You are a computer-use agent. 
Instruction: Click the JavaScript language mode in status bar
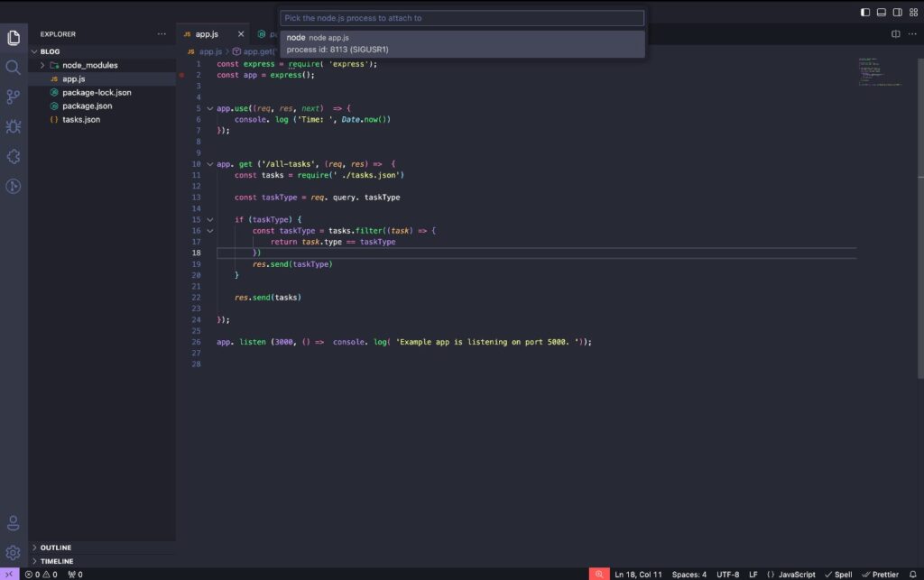coord(790,574)
